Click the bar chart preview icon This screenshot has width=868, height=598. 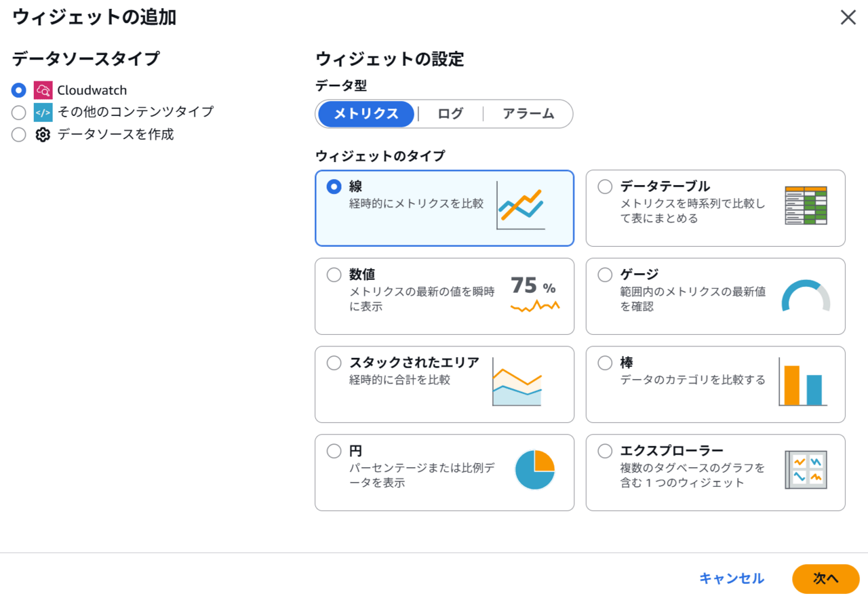click(802, 383)
